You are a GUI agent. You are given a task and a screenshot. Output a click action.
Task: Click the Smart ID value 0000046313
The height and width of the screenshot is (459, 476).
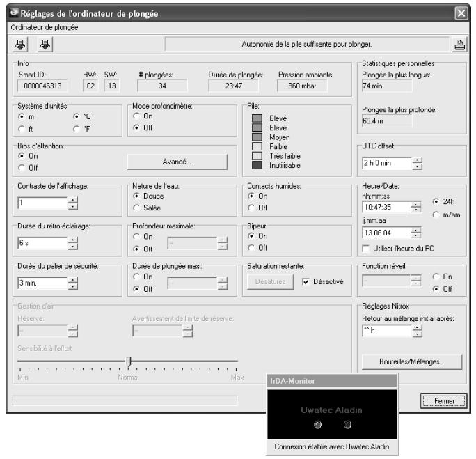click(x=42, y=86)
